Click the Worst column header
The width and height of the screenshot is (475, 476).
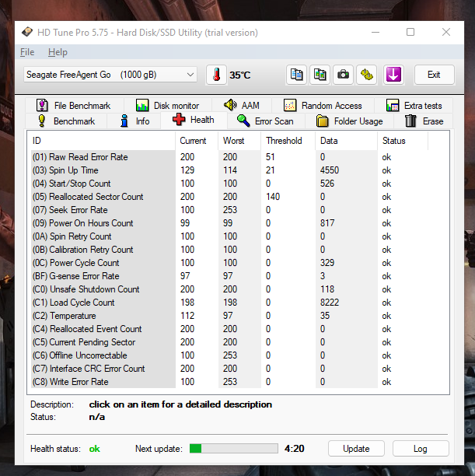(x=239, y=141)
